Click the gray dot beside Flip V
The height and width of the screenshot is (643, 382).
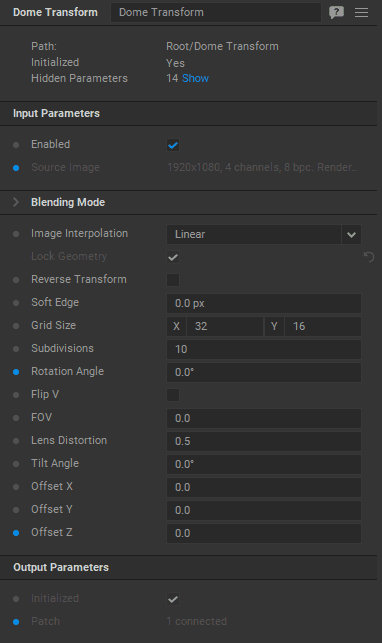tap(16, 395)
